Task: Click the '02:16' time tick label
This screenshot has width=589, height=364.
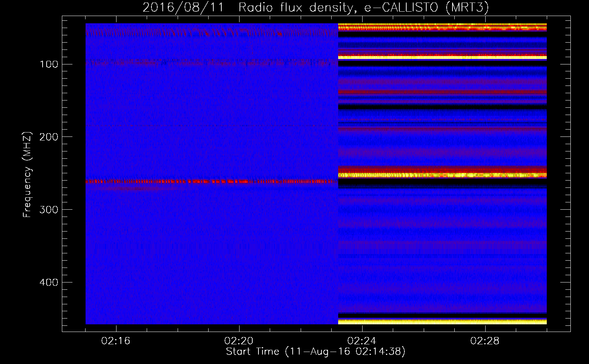Action: click(116, 341)
